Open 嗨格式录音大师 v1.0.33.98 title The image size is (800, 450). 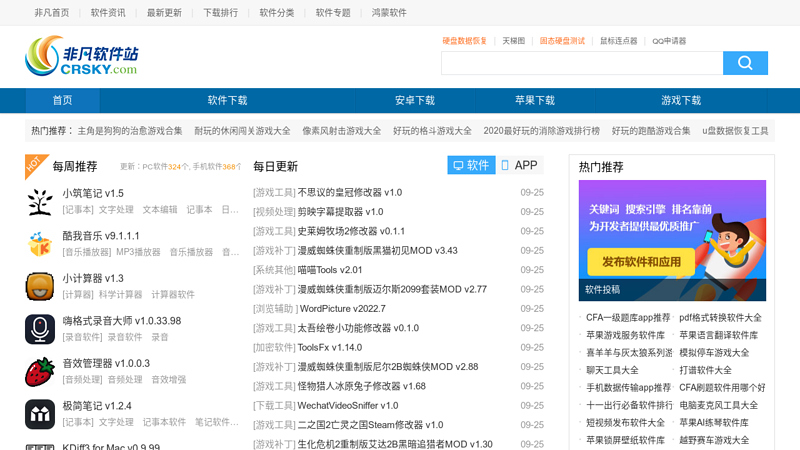coord(121,321)
